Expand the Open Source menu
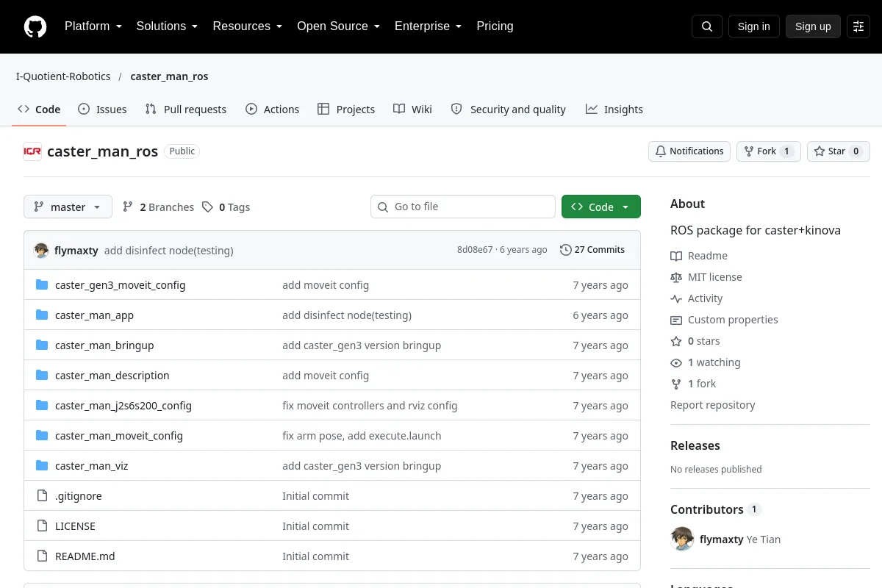The width and height of the screenshot is (882, 588). click(x=338, y=26)
